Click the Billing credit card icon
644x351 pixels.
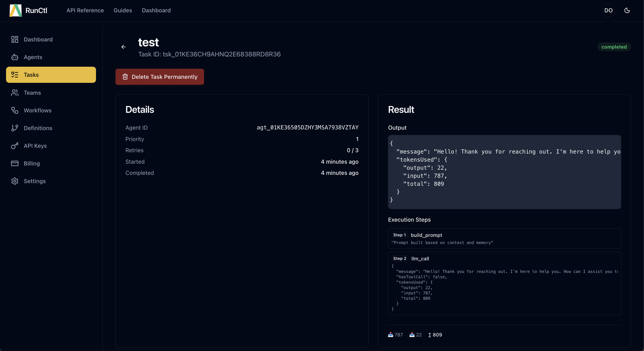[15, 163]
